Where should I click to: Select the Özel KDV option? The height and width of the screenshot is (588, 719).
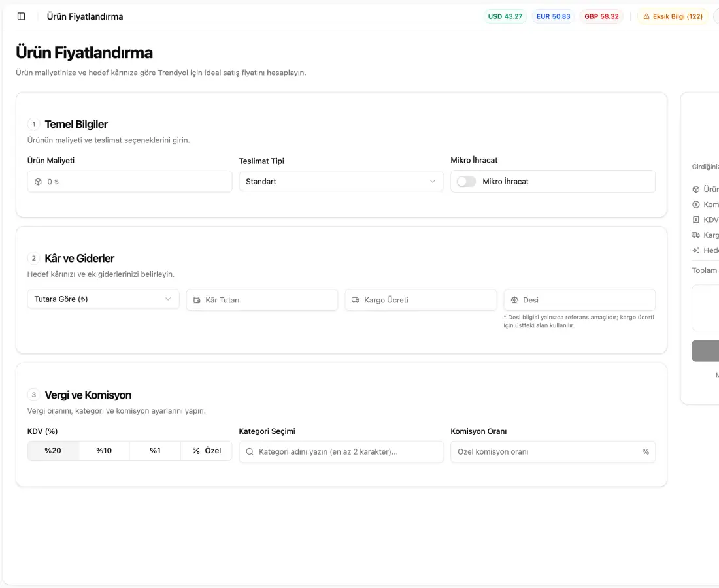click(207, 451)
